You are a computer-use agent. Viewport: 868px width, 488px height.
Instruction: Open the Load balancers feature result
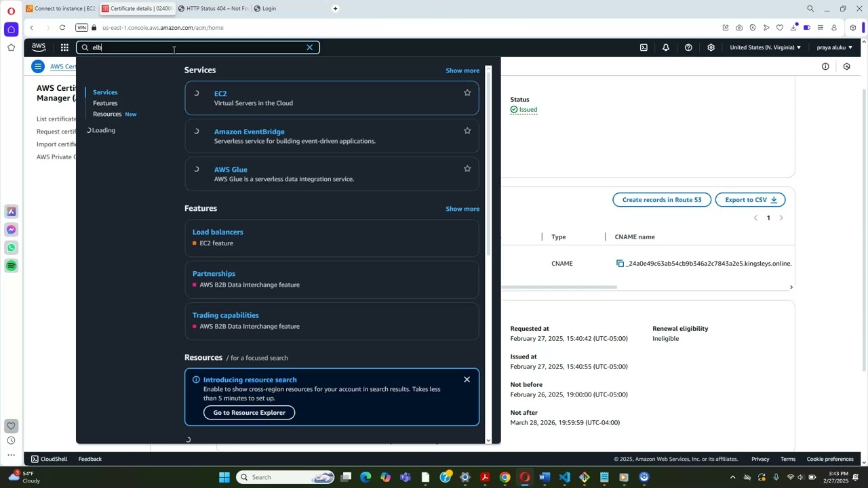coord(218,232)
